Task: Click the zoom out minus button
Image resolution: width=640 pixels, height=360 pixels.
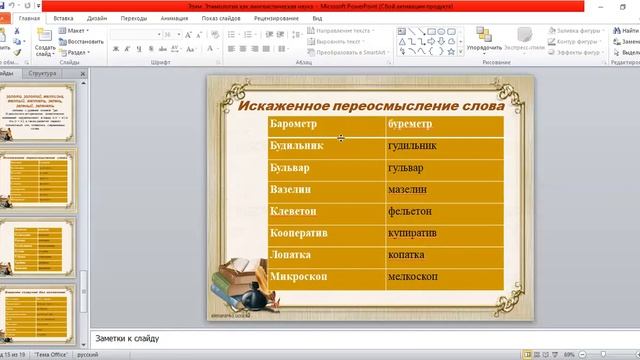Action: (x=583, y=355)
